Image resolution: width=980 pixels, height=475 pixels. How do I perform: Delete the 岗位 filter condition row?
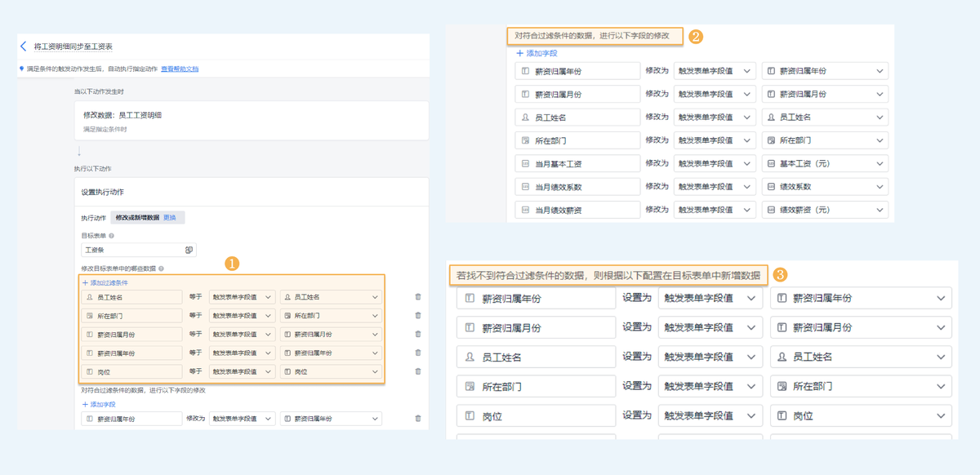[418, 371]
